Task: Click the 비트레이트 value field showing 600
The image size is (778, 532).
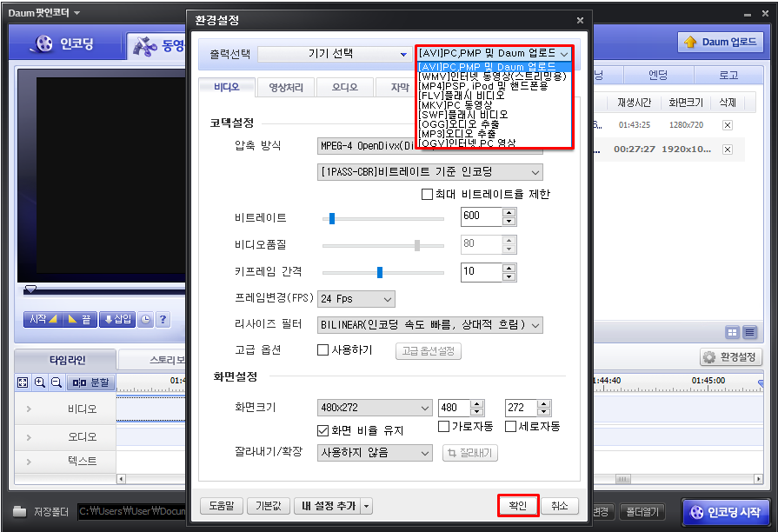Action: coord(482,216)
